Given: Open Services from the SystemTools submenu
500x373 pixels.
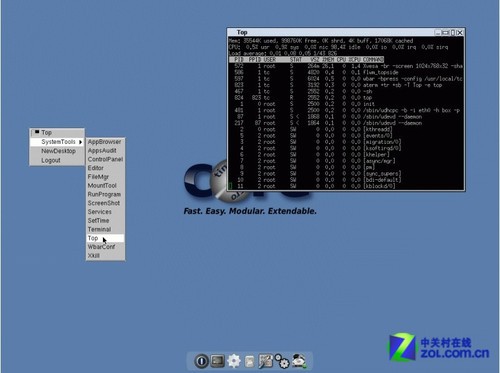Looking at the screenshot, I should pyautogui.click(x=105, y=212).
